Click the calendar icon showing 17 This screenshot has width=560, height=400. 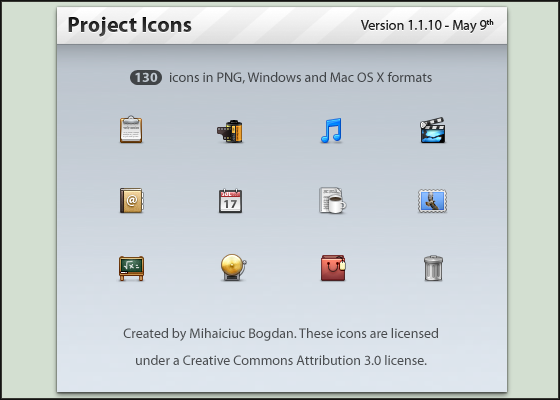click(230, 201)
